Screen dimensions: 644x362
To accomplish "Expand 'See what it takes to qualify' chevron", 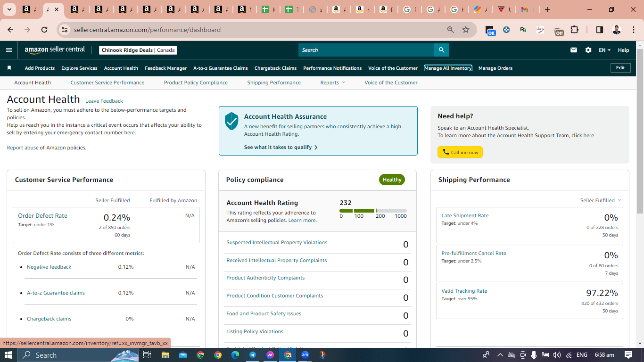I will (x=316, y=147).
